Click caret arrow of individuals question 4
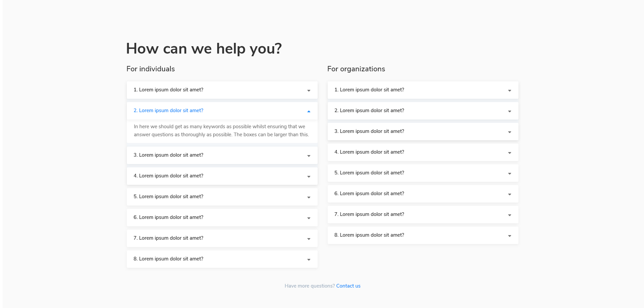Viewport: 644px width, 308px height. pos(309,177)
